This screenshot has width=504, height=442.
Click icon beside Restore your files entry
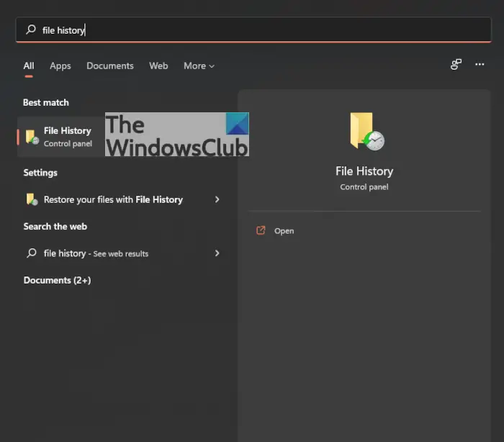(x=32, y=199)
